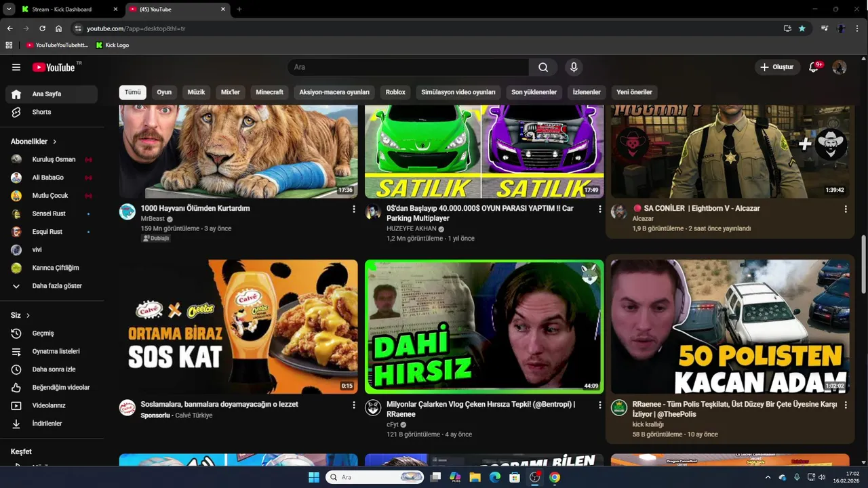Install app icon in address bar
The image size is (868, 488).
pyautogui.click(x=787, y=28)
